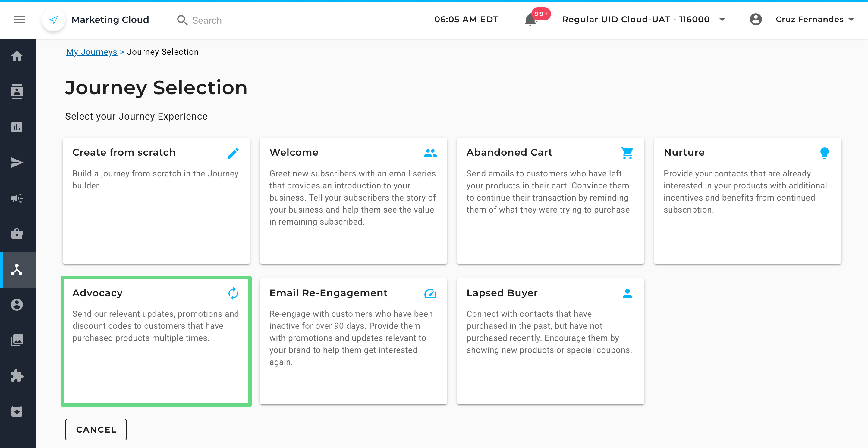Image resolution: width=868 pixels, height=448 pixels.
Task: Open the Reports bar chart sidebar icon
Action: pyautogui.click(x=17, y=127)
